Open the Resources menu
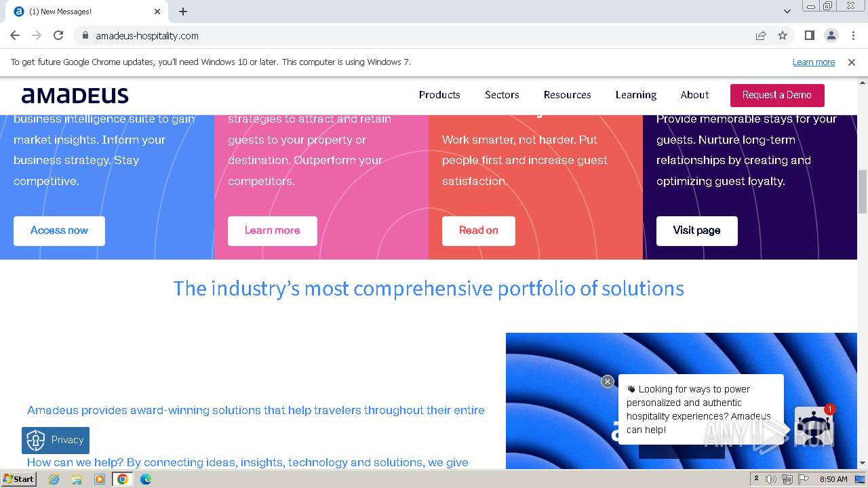 (x=567, y=95)
